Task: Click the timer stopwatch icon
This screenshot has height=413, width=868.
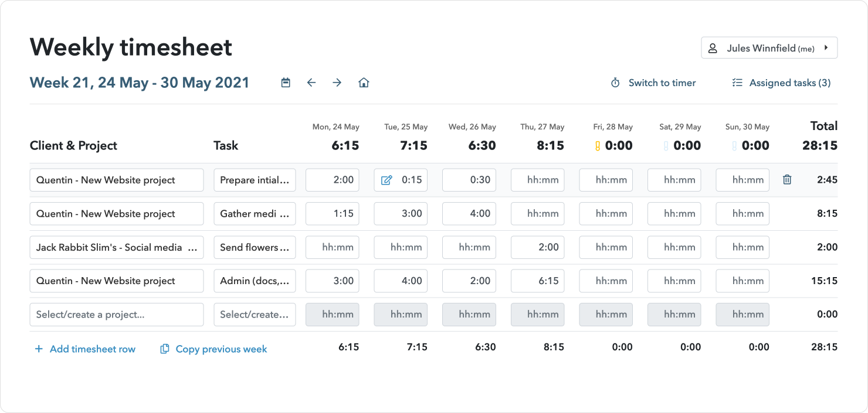Action: pos(615,83)
